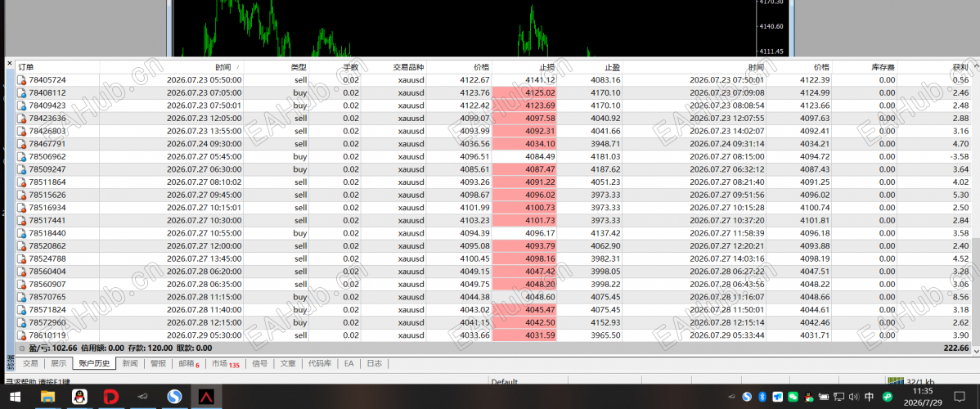Click order icon beside 78511864
This screenshot has width=980, height=409.
pyautogui.click(x=21, y=182)
